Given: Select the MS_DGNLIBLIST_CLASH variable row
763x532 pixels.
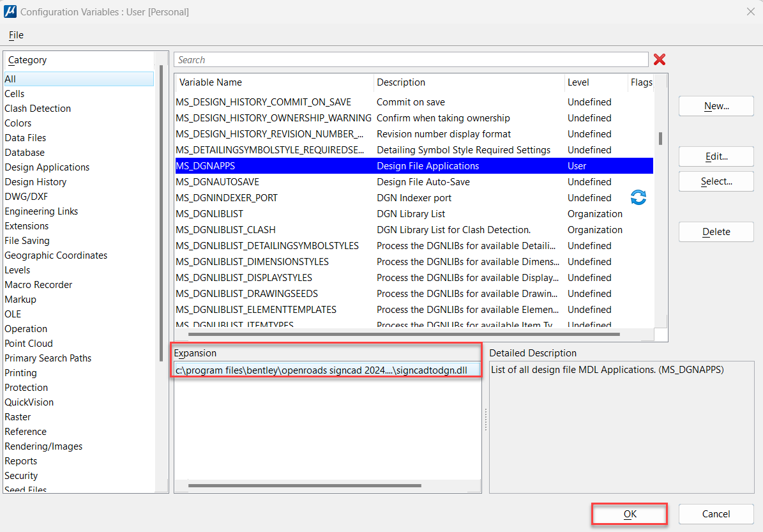Looking at the screenshot, I should click(414, 230).
